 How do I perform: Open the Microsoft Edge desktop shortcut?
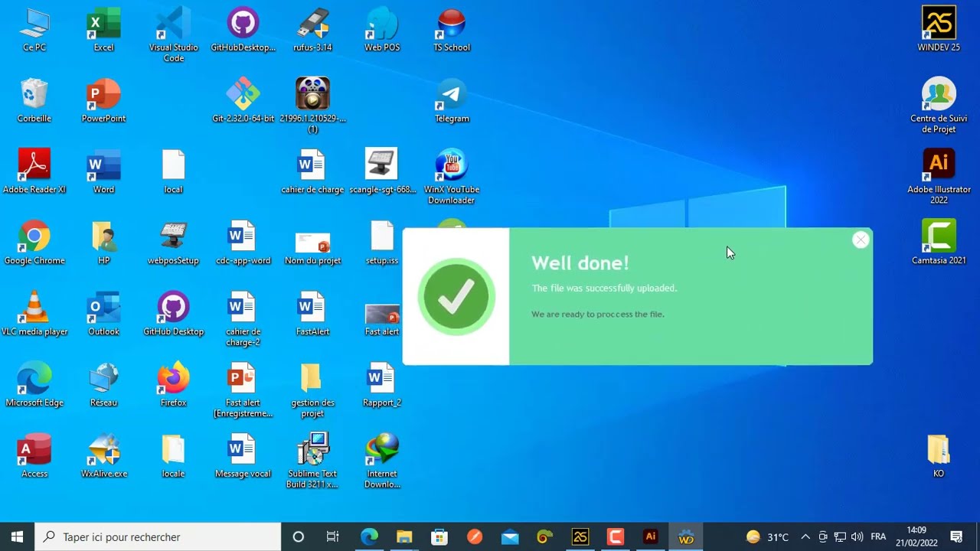34,385
